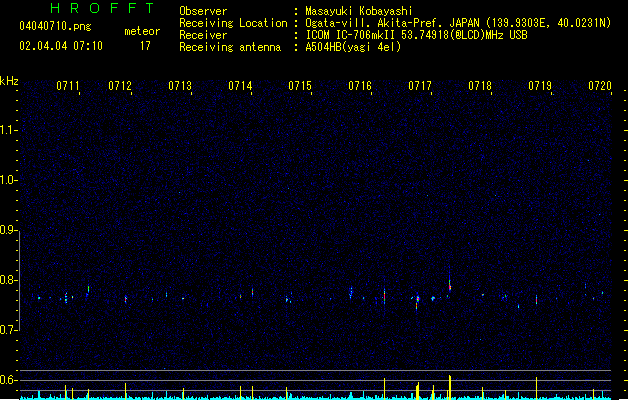Click the date stamp 02.04.04 07:10

click(x=61, y=46)
